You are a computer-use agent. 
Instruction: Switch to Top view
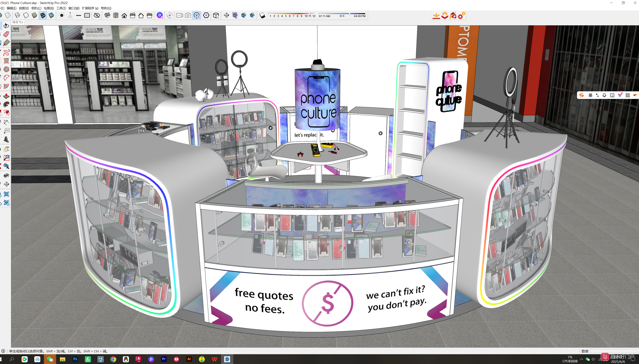coord(116,16)
